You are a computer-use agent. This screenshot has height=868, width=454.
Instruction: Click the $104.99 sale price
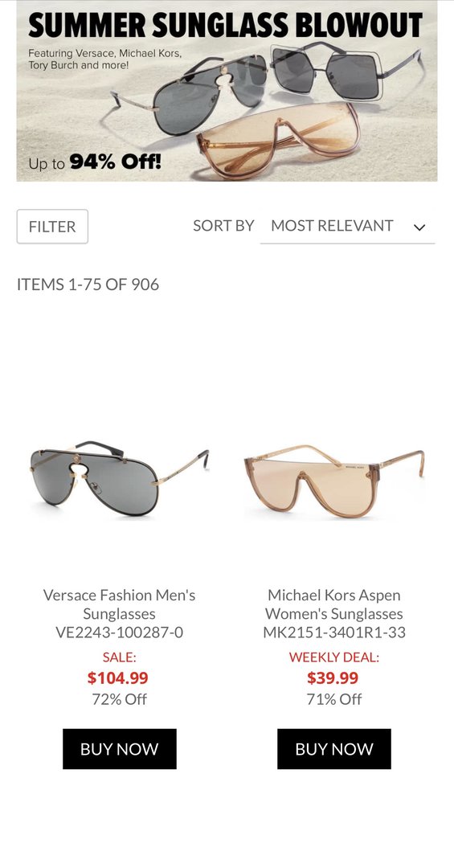(118, 678)
